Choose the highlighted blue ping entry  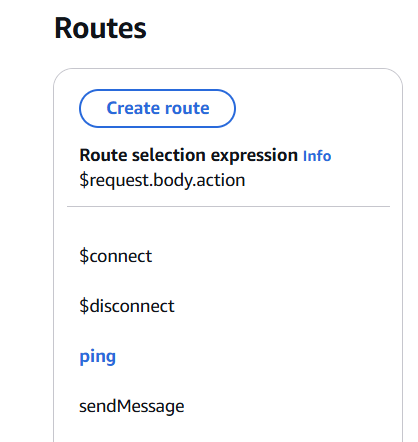tap(98, 357)
